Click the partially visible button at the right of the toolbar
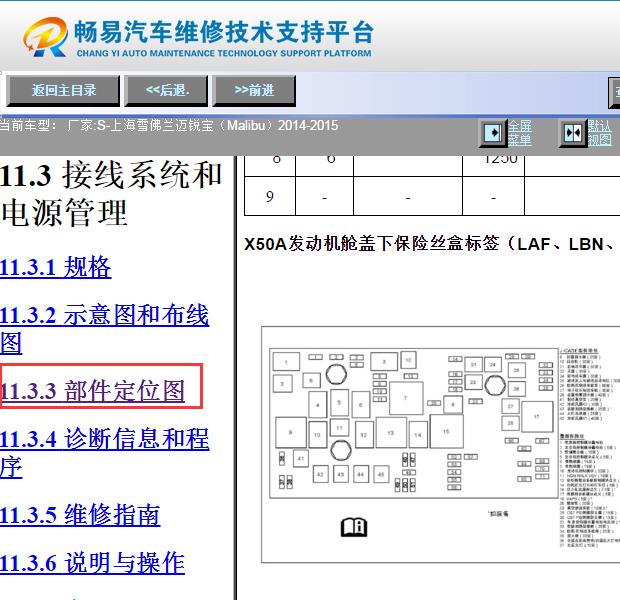 tap(614, 92)
